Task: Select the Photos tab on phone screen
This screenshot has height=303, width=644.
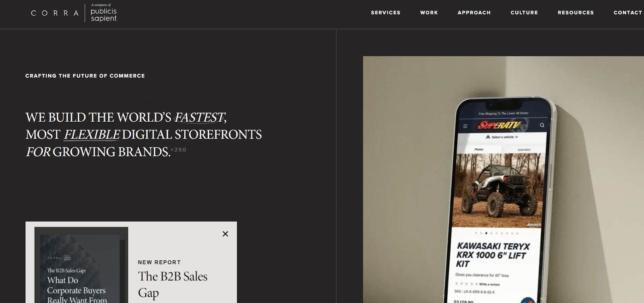Action: coord(479,149)
